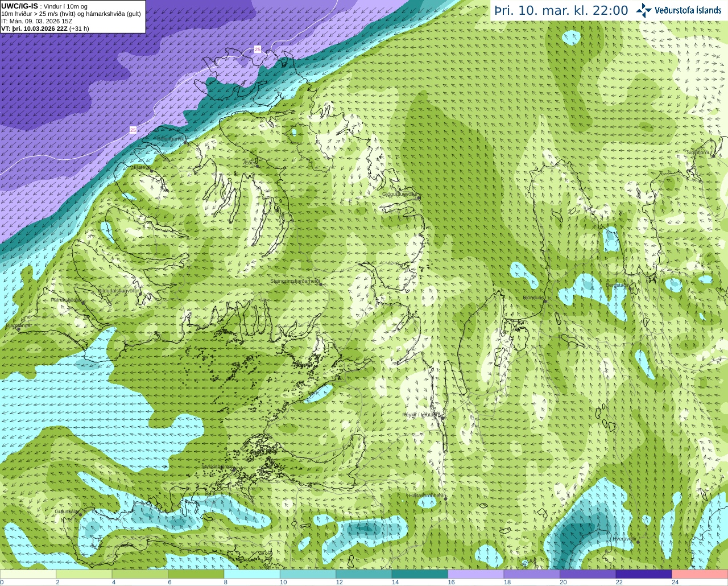Click the VT: þri. 10.03.2026 22Z (+31 h) line
This screenshot has width=728, height=586.
(x=45, y=28)
